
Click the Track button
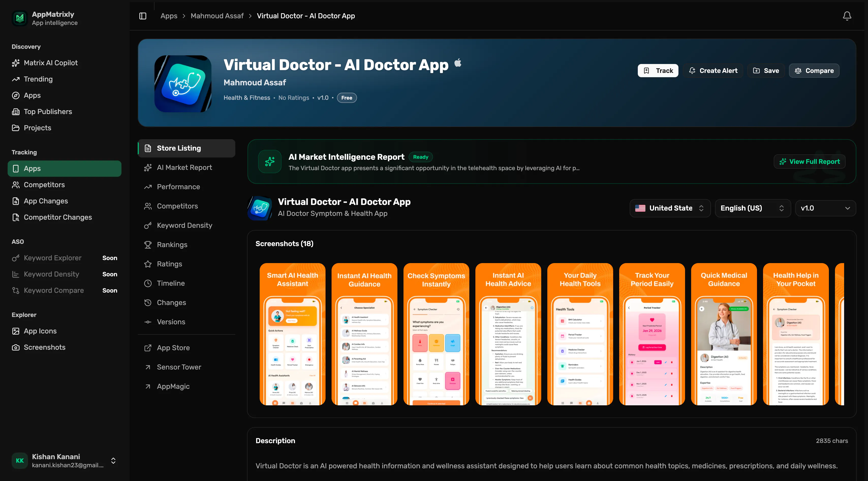coord(658,70)
